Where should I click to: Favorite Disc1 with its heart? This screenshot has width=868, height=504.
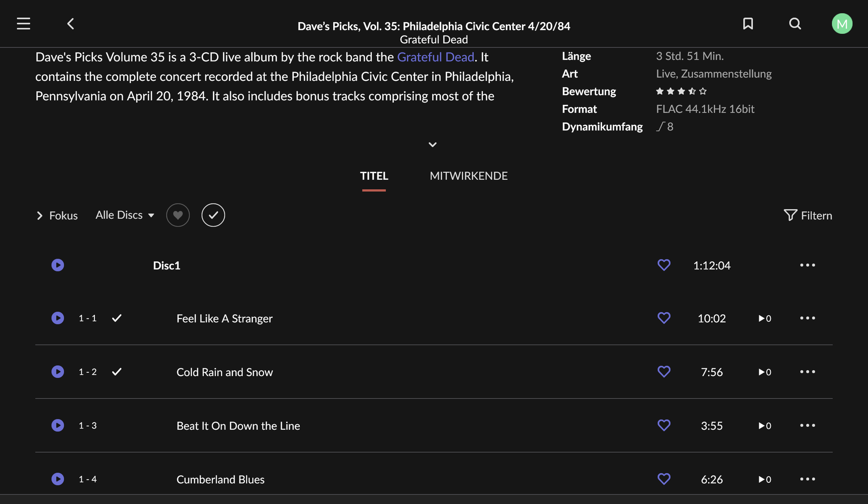(664, 265)
